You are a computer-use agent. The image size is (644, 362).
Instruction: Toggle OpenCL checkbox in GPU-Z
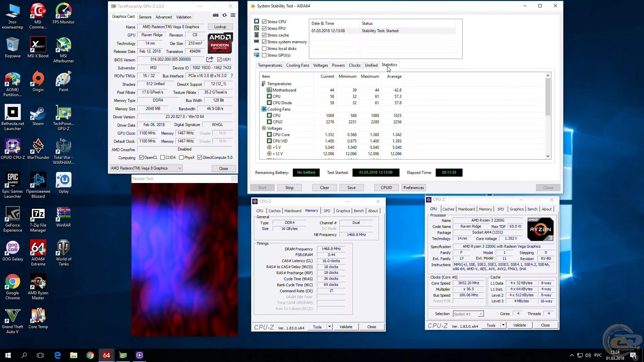pos(141,158)
